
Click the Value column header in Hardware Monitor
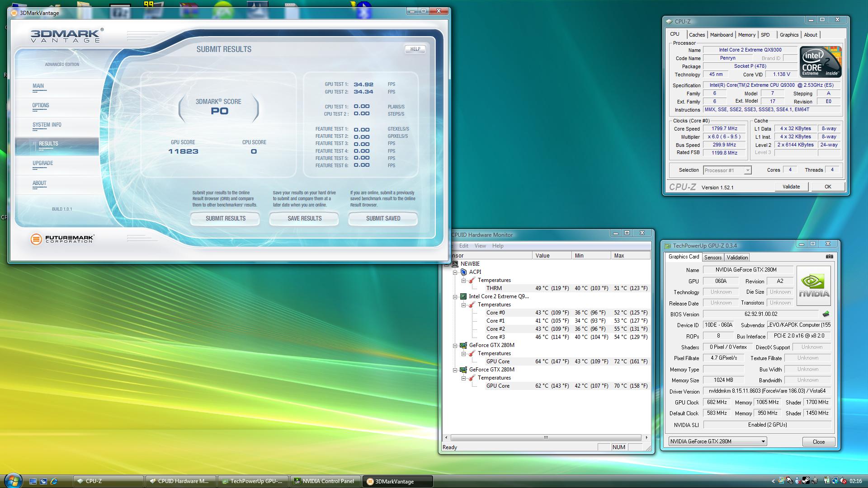(x=552, y=256)
